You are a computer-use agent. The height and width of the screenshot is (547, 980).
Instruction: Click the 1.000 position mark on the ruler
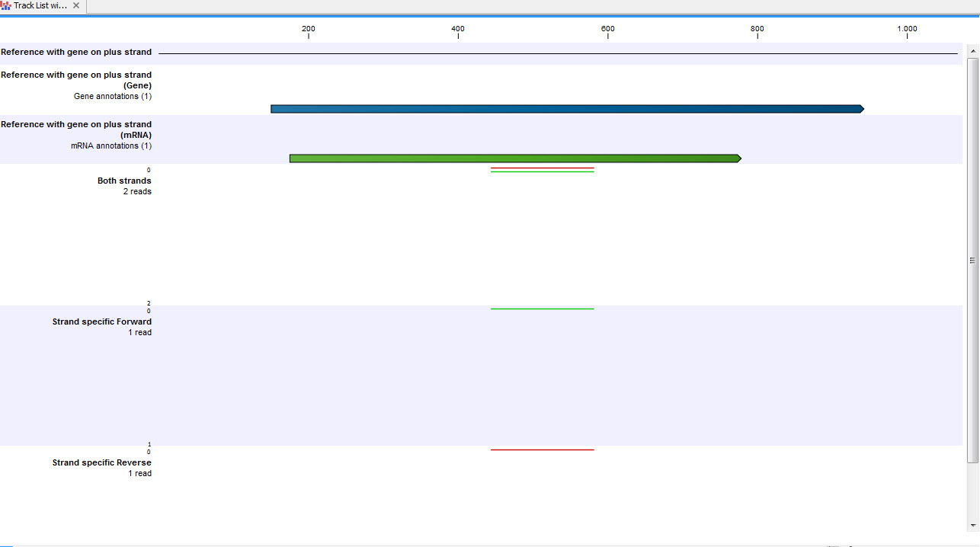pyautogui.click(x=907, y=30)
